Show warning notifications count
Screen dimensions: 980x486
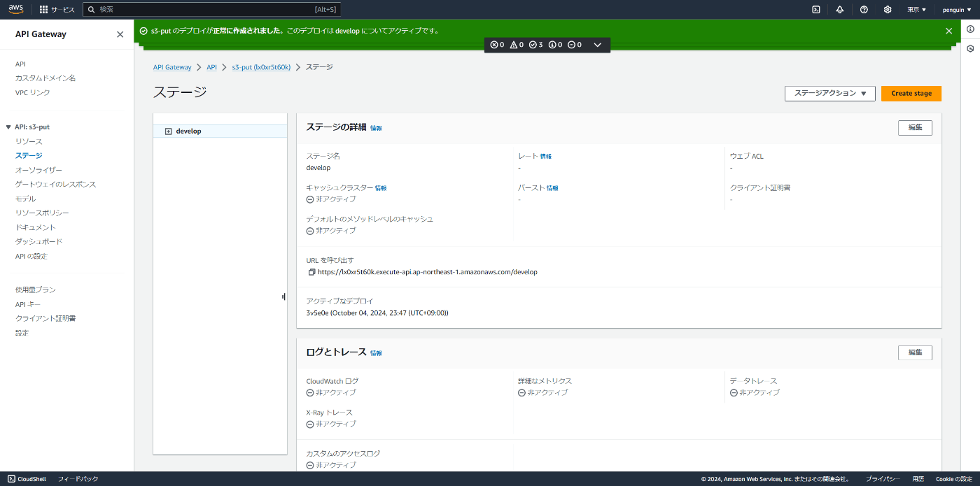517,45
